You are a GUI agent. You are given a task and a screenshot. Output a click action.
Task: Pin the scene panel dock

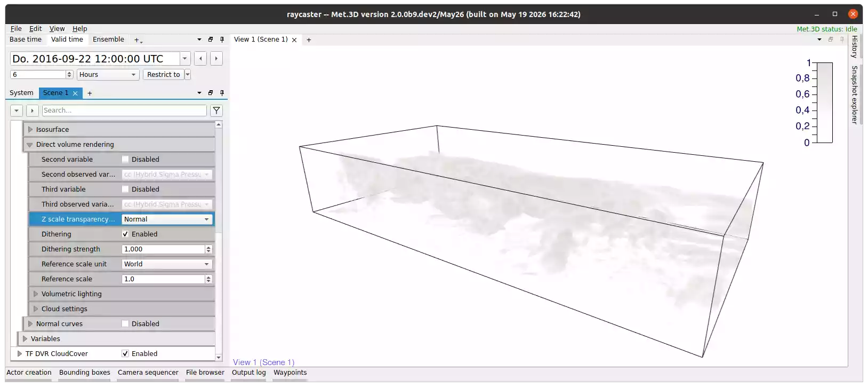pyautogui.click(x=222, y=93)
